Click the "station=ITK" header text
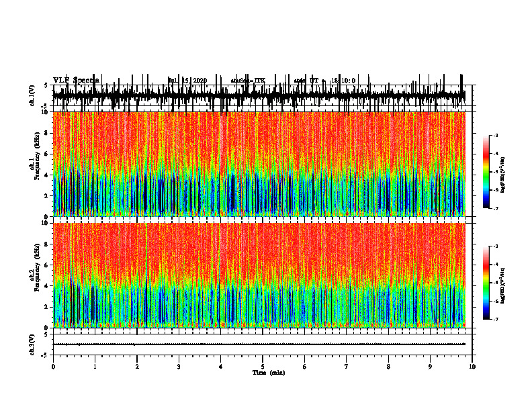Viewport: 532px width, 411px height. click(248, 81)
